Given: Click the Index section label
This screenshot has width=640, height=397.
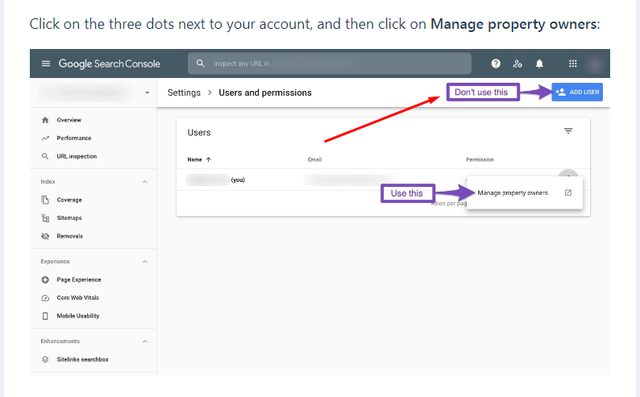Looking at the screenshot, I should 48,182.
